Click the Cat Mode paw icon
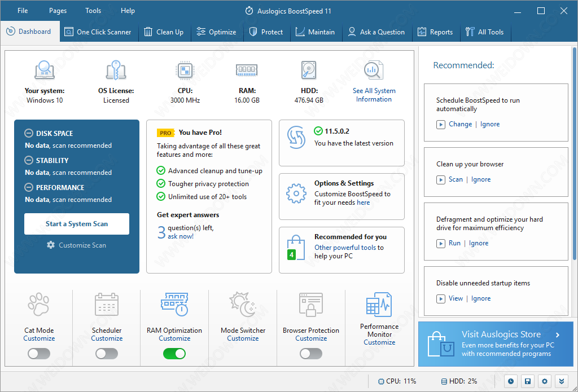This screenshot has width=578, height=392. [x=39, y=305]
